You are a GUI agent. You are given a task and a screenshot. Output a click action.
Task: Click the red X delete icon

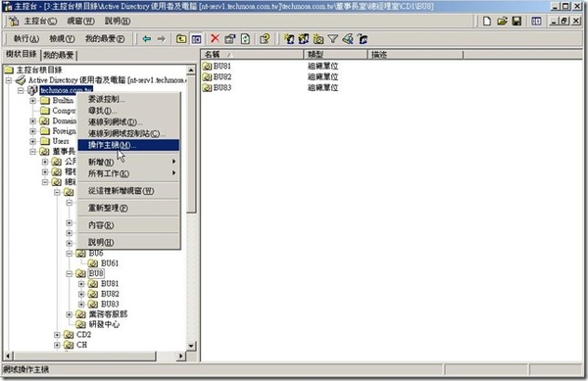[215, 38]
